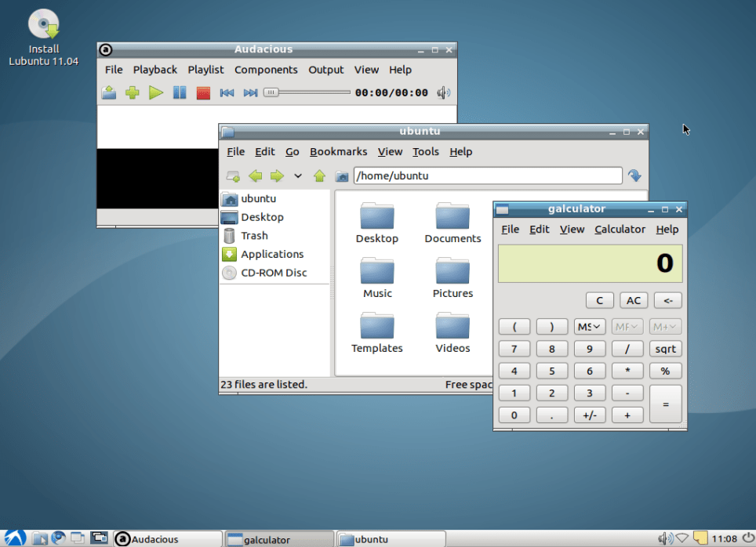
Task: Go up to parent folder arrow
Action: pyautogui.click(x=319, y=176)
